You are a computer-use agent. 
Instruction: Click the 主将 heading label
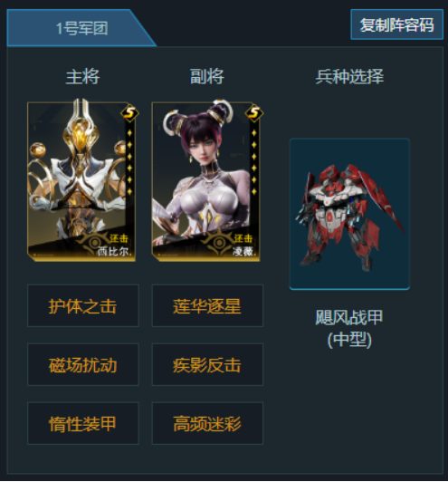click(x=82, y=76)
